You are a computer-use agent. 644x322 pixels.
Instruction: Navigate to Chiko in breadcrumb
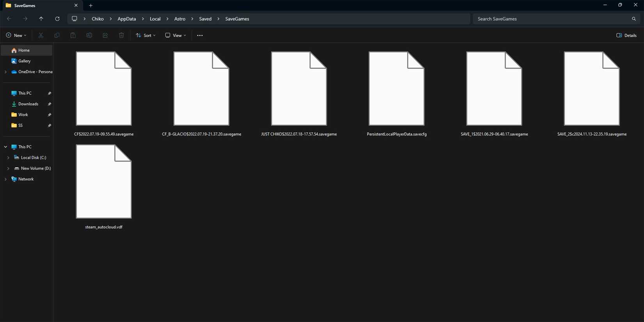pos(98,19)
